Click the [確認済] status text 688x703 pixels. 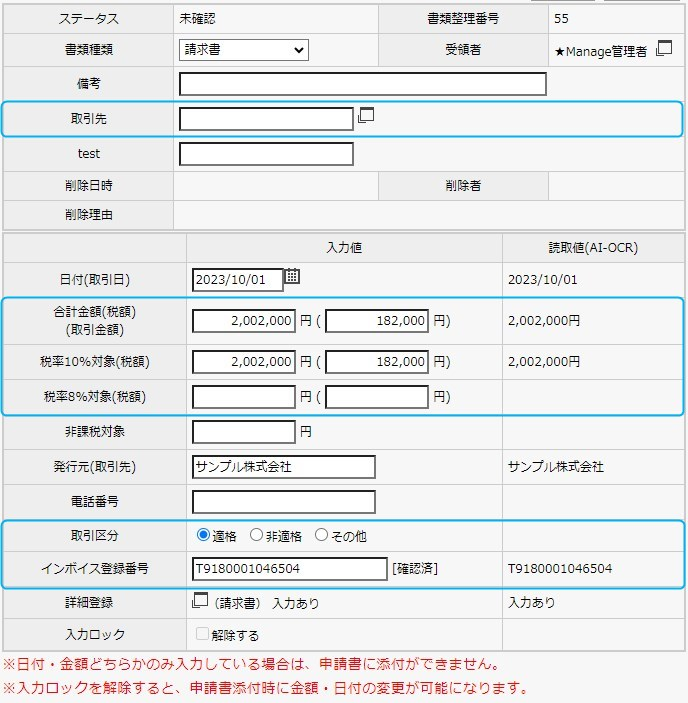(415, 568)
